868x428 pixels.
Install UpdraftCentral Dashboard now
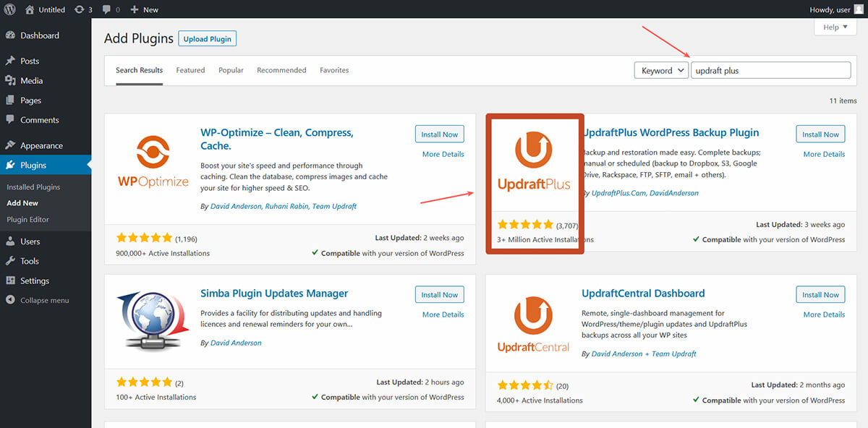click(x=821, y=295)
